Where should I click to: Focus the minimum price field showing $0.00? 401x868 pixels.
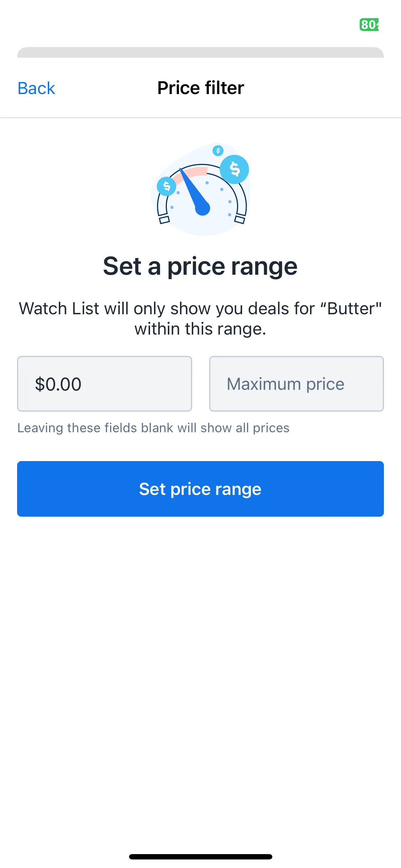click(104, 384)
